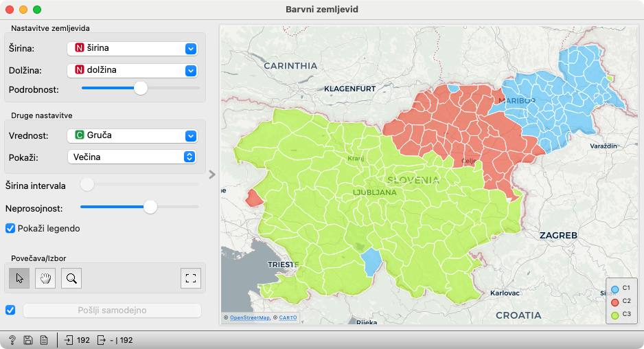Click the save image floppy icon
Image resolution: width=644 pixels, height=349 pixels.
click(28, 340)
